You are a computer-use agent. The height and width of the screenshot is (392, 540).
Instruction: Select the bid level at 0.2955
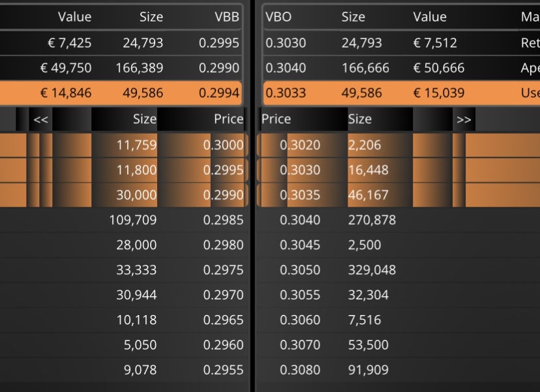click(x=124, y=370)
